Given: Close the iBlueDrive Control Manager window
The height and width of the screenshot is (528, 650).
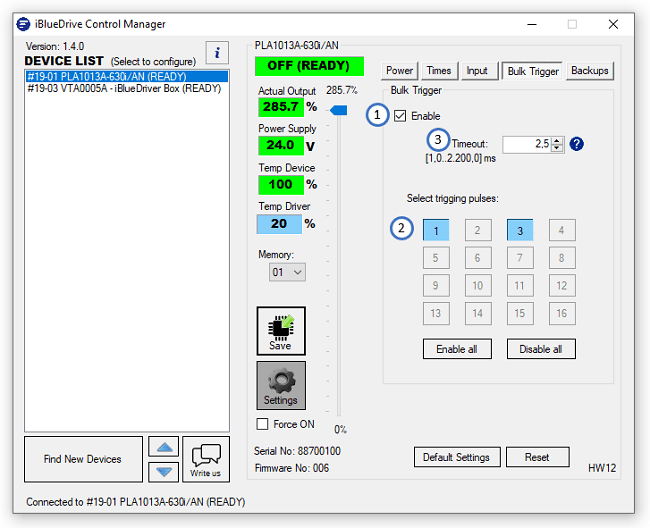Looking at the screenshot, I should (613, 24).
